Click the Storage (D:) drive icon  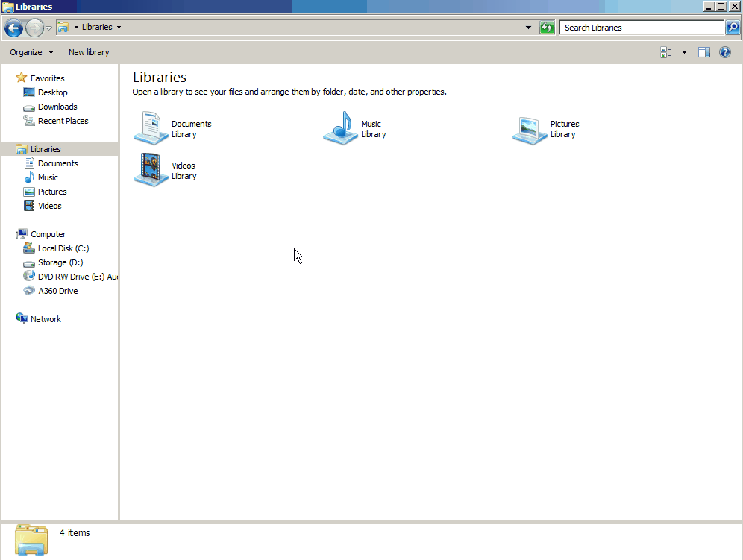pyautogui.click(x=29, y=264)
